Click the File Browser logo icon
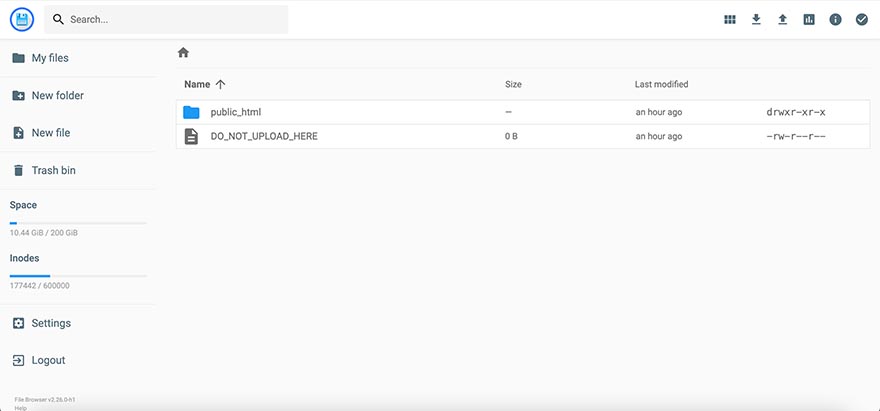The width and height of the screenshot is (880, 411). pos(22,19)
